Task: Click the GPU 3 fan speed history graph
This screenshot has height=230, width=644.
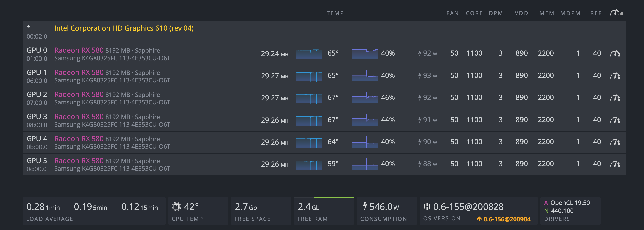Action: pyautogui.click(x=365, y=120)
